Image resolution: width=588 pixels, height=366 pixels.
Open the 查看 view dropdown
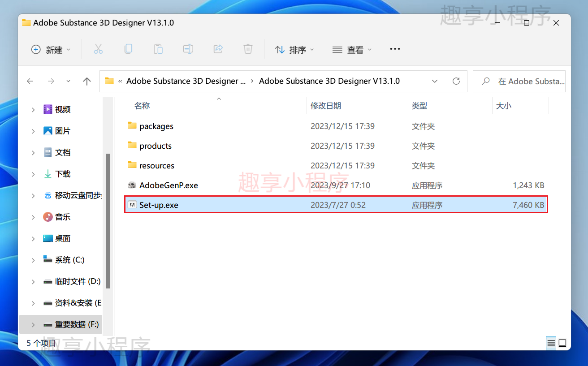(352, 49)
